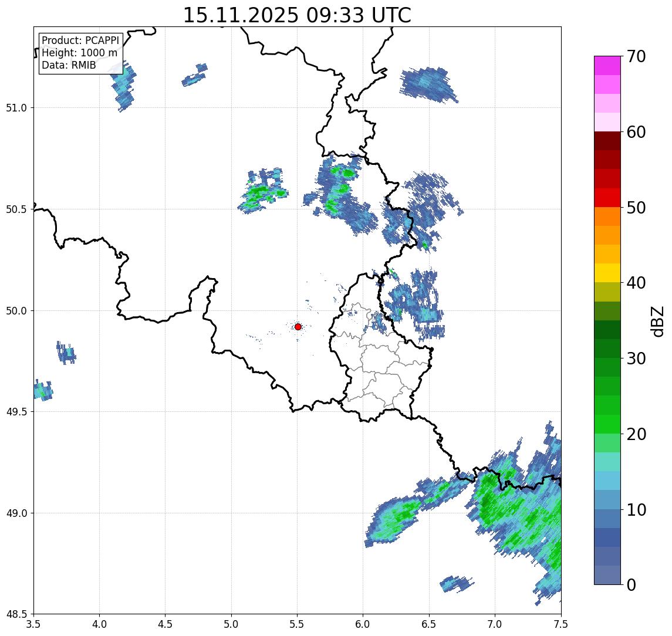Click the 'Data: RMIB' legend line

pos(69,65)
